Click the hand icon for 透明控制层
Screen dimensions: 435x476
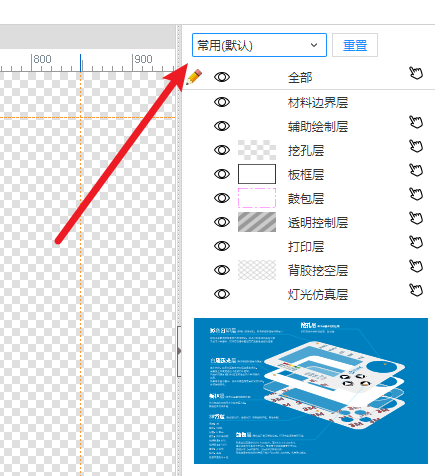coord(416,218)
